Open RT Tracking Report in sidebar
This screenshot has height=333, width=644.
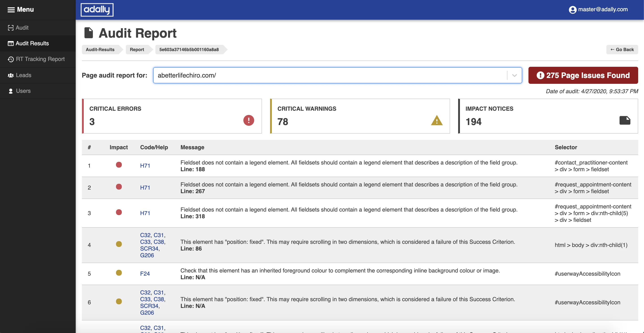point(40,59)
